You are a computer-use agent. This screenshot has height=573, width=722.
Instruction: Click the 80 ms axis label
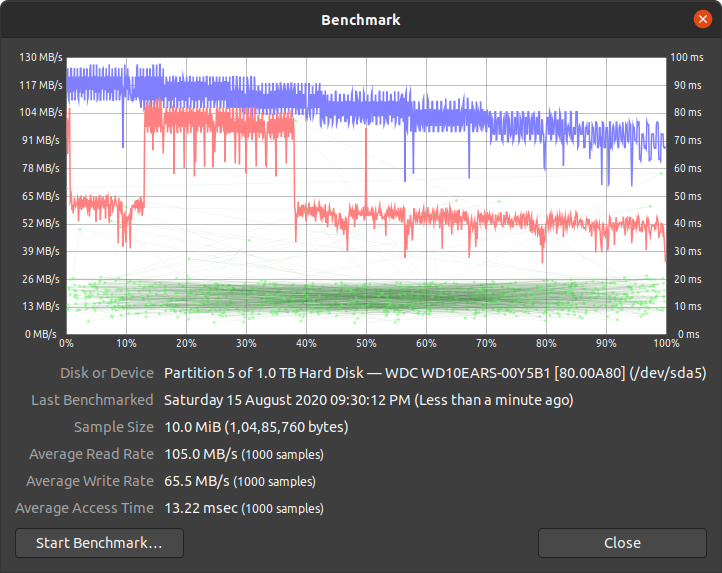687,112
